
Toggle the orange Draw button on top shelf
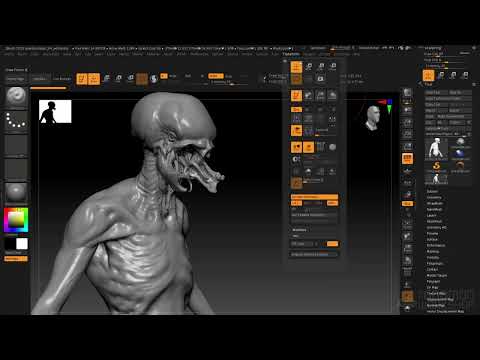coord(94,79)
